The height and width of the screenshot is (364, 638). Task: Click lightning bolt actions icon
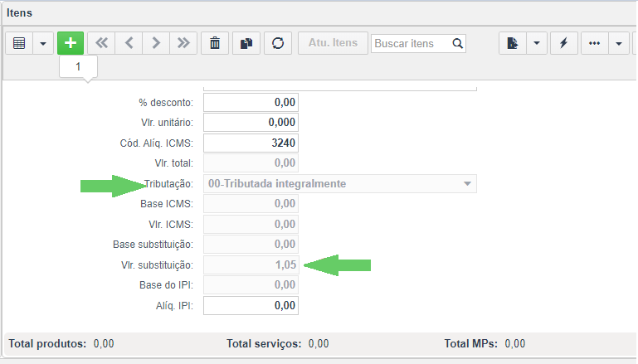[x=564, y=43]
